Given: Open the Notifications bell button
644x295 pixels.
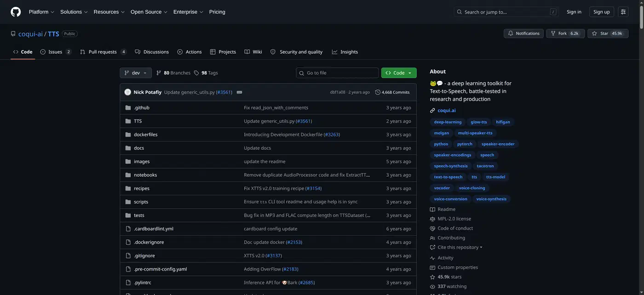Looking at the screenshot, I should 523,34.
